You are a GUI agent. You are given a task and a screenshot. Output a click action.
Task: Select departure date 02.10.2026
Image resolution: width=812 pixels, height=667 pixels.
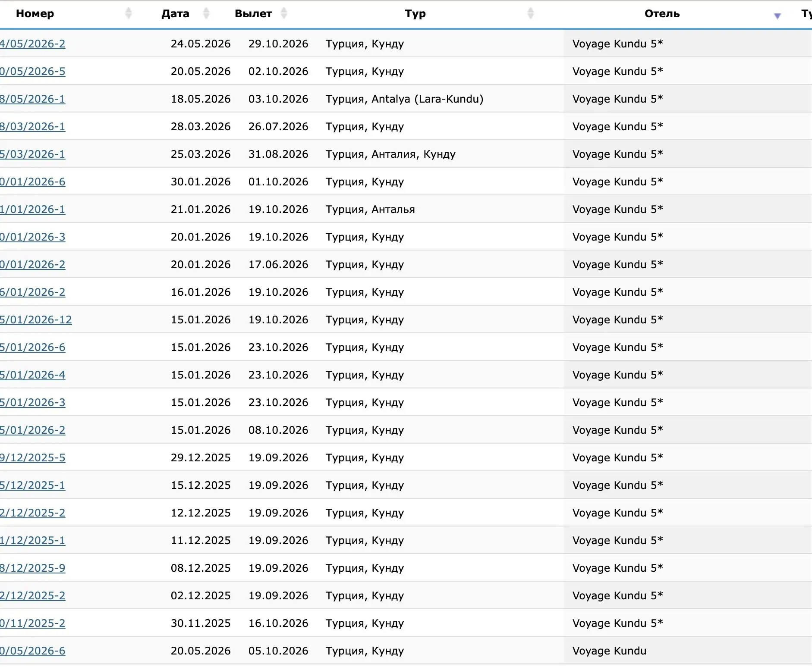click(x=278, y=71)
